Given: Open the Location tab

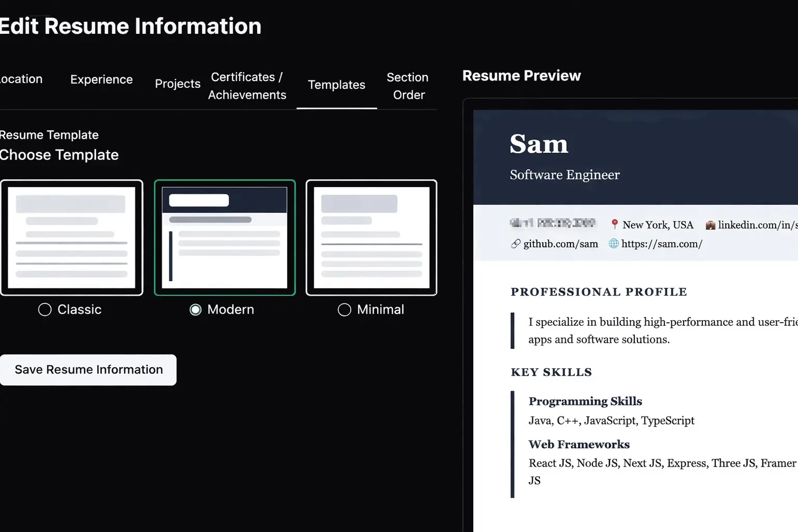Looking at the screenshot, I should (21, 78).
